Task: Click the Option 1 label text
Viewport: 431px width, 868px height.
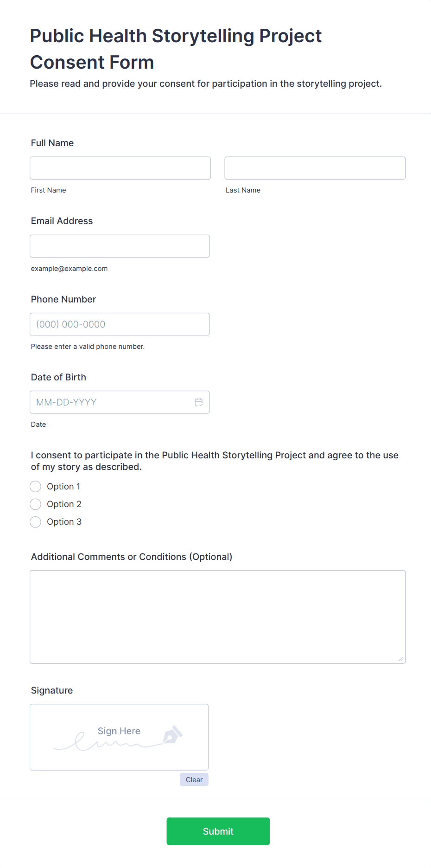Action: (63, 487)
